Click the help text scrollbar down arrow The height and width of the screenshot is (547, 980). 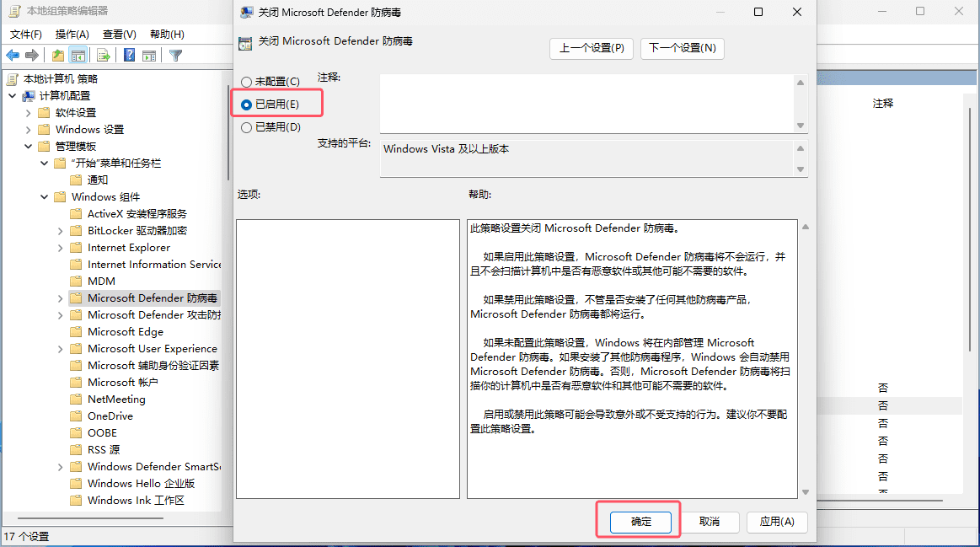click(806, 492)
